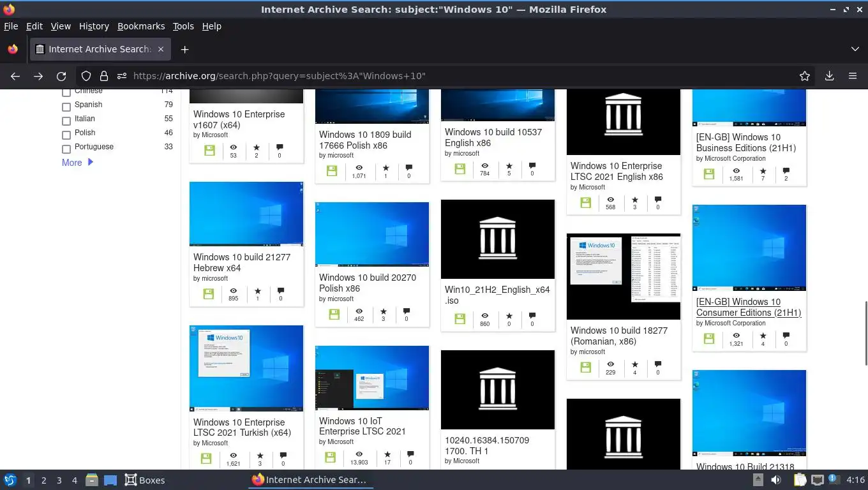Click software icon on build 20270 Polish x86
The image size is (868, 490).
click(x=334, y=315)
